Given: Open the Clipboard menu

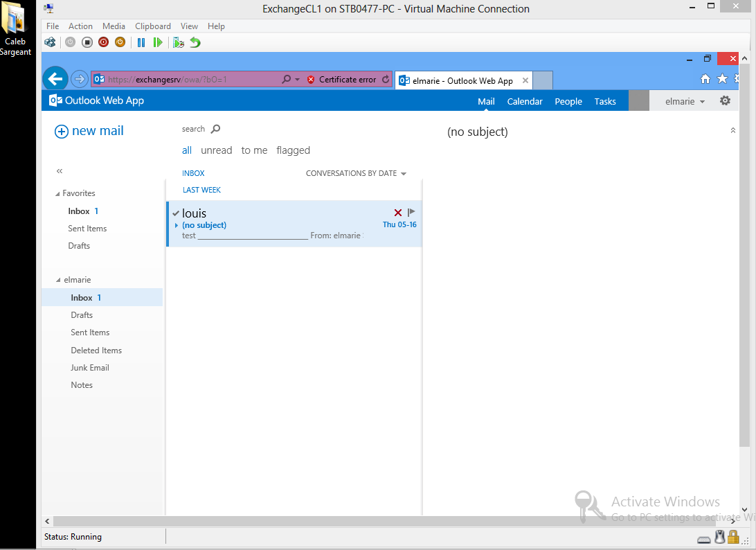Looking at the screenshot, I should point(153,26).
